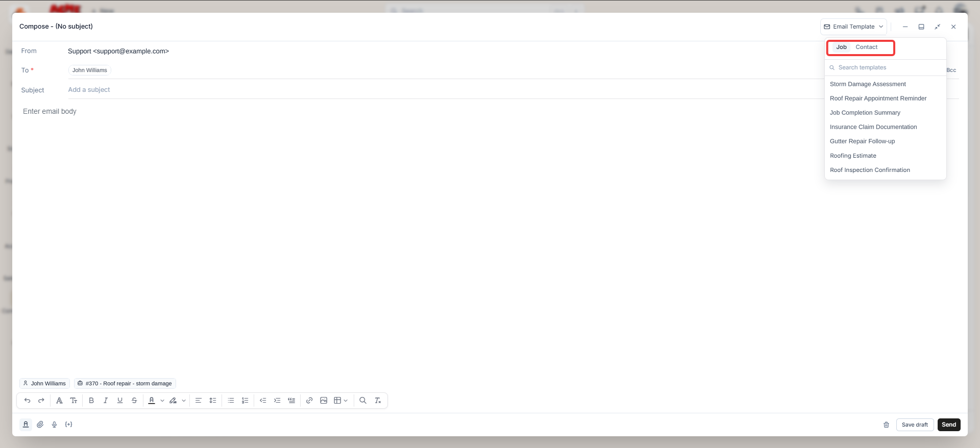This screenshot has width=980, height=448.
Task: Start voice dictation with the microphone
Action: click(x=55, y=425)
